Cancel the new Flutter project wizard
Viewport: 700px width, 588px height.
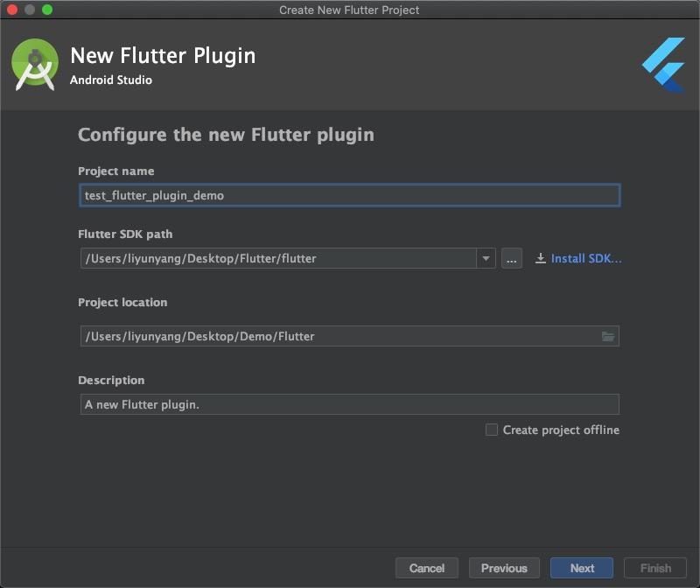427,568
